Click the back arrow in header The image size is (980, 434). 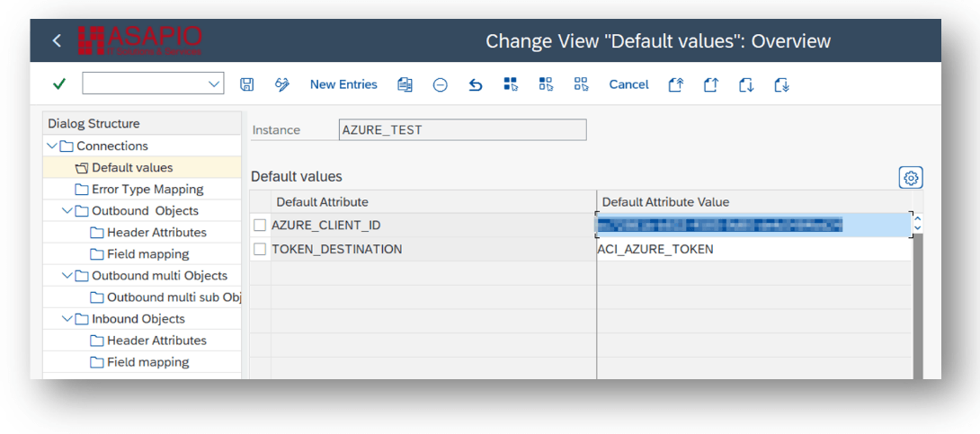[57, 40]
